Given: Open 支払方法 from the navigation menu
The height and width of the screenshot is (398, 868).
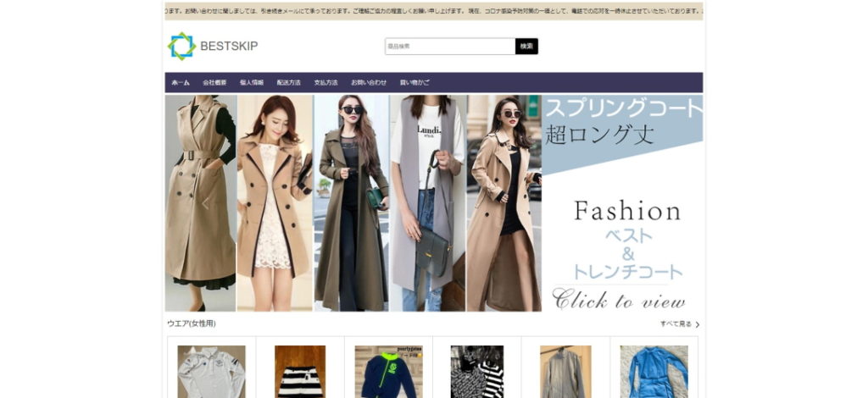Looking at the screenshot, I should [325, 83].
